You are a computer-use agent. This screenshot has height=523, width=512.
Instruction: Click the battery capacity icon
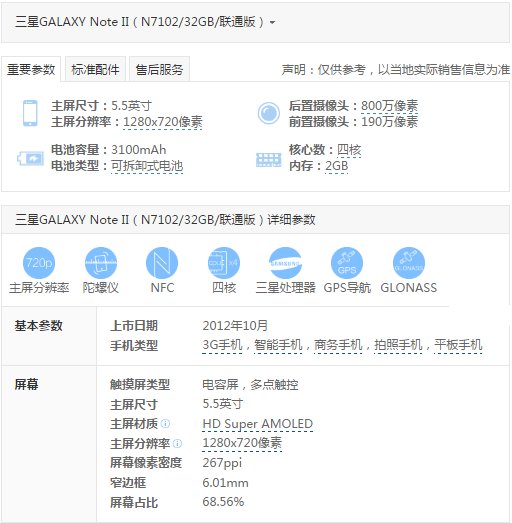[31, 158]
